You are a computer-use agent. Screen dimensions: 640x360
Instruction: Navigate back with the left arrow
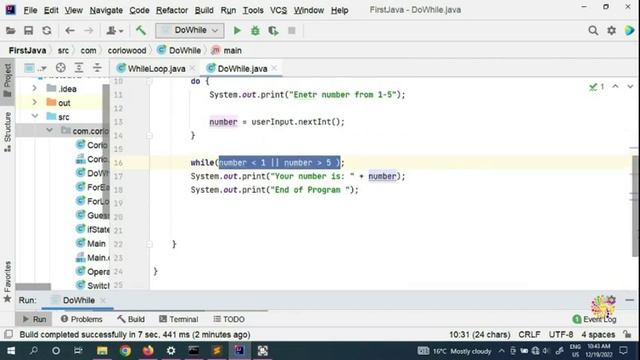(x=70, y=31)
